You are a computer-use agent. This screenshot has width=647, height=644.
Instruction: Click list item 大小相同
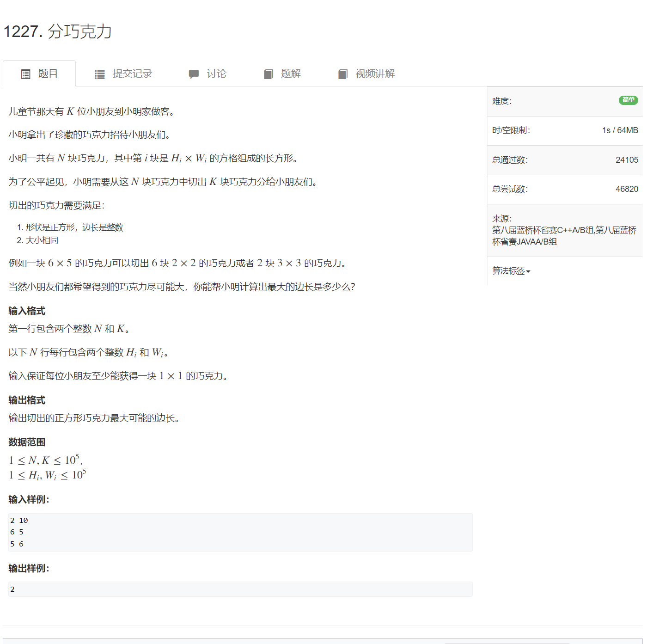coord(42,240)
